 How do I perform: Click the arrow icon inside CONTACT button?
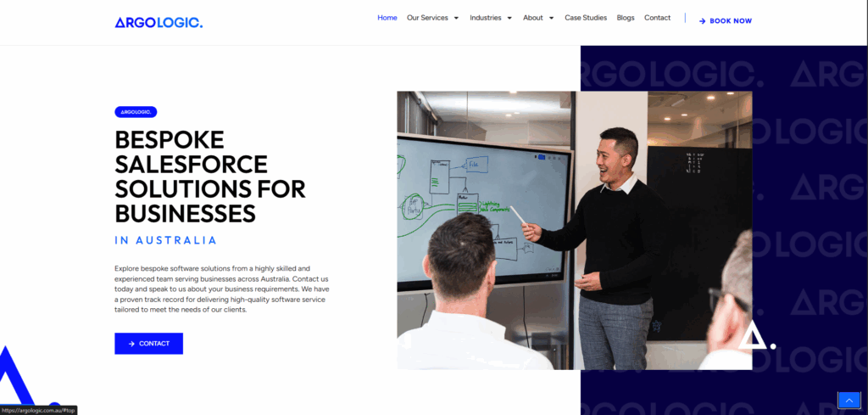pyautogui.click(x=131, y=344)
